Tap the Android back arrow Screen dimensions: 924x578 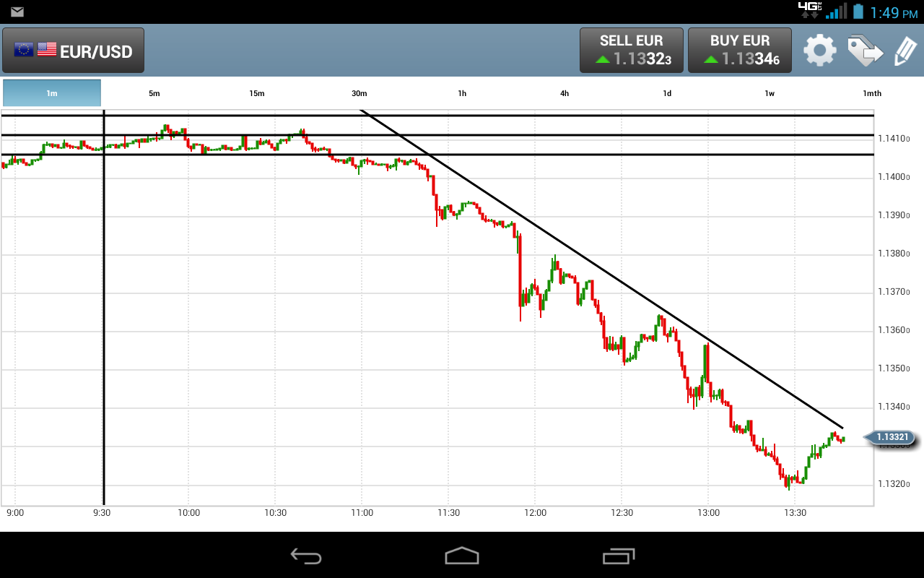(305, 556)
